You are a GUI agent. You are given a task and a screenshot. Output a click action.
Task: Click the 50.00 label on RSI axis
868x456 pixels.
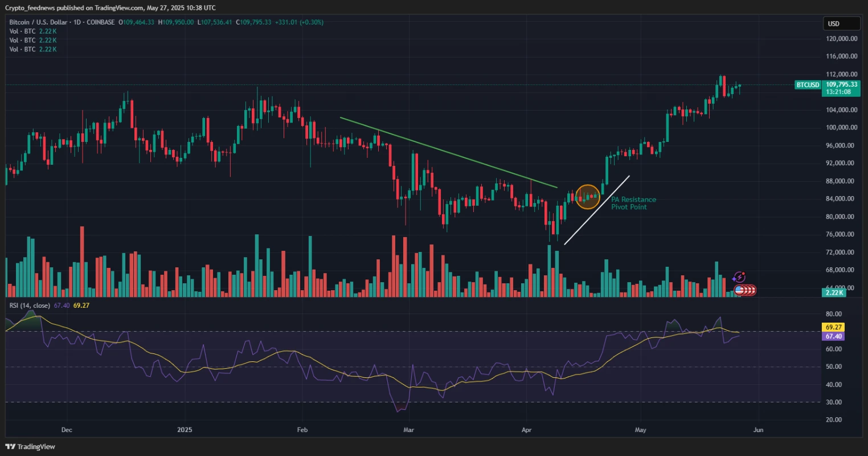coord(834,367)
